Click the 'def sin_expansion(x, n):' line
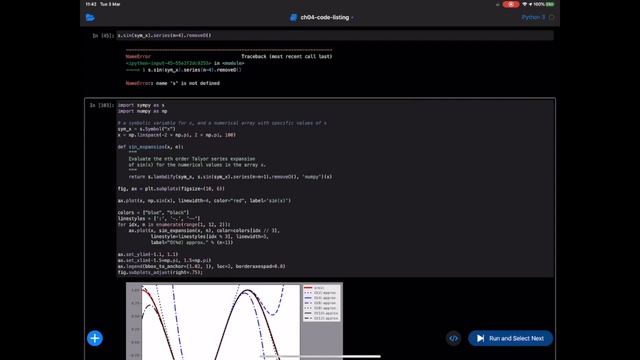The width and height of the screenshot is (640, 360). pos(151,147)
